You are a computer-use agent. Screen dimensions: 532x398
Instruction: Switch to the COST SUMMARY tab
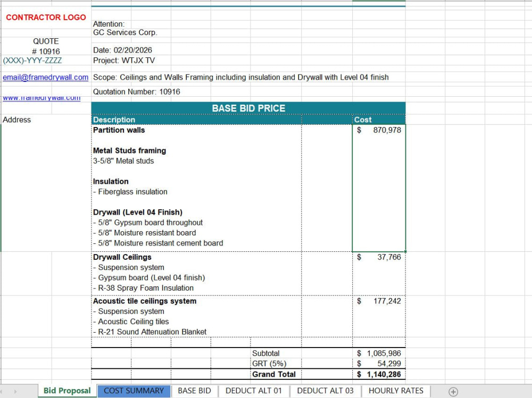pyautogui.click(x=134, y=391)
